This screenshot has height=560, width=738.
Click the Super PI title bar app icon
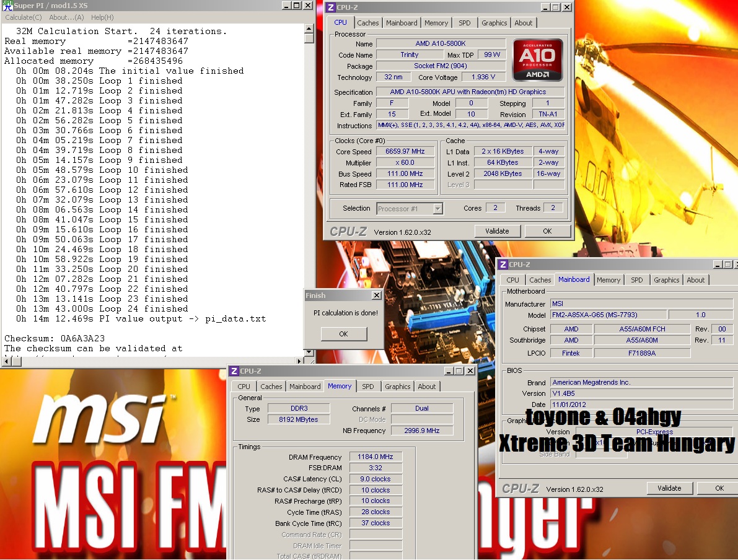click(x=7, y=6)
